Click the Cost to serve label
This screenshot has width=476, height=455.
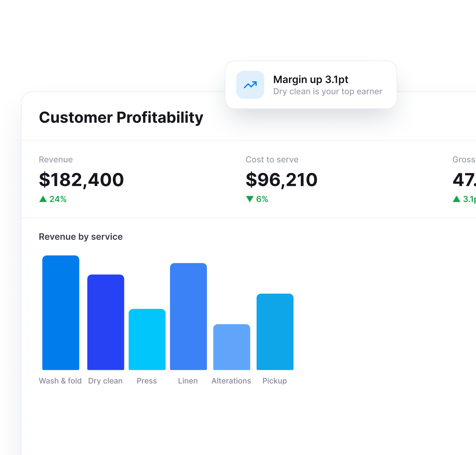(272, 159)
